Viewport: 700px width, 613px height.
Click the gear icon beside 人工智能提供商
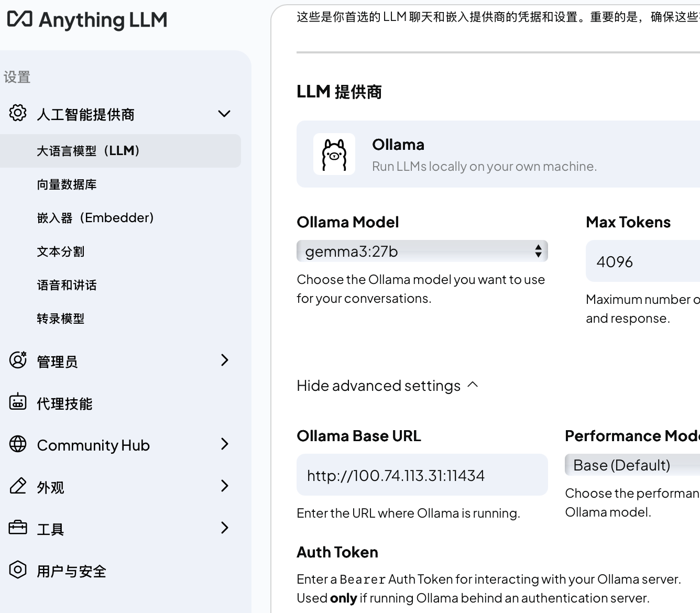18,113
